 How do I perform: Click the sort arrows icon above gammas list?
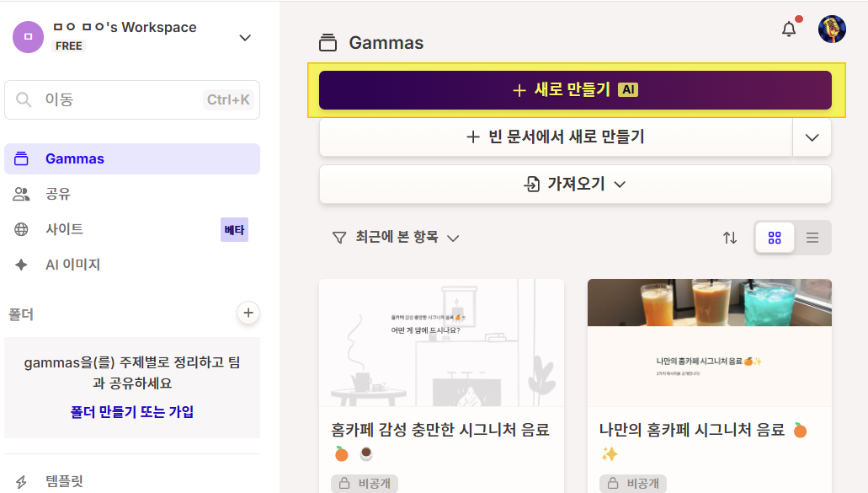(x=729, y=238)
